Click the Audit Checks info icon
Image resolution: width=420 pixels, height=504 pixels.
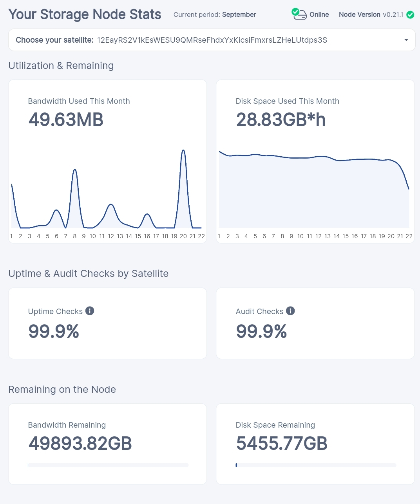[x=290, y=311]
